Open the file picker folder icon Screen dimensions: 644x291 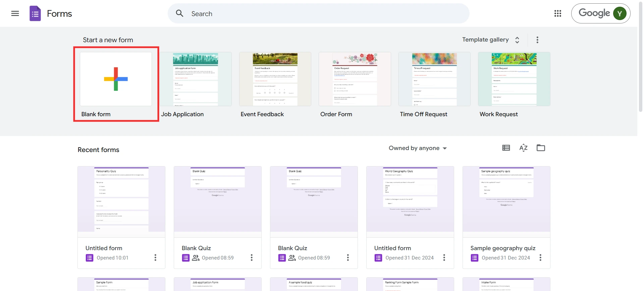541,148
